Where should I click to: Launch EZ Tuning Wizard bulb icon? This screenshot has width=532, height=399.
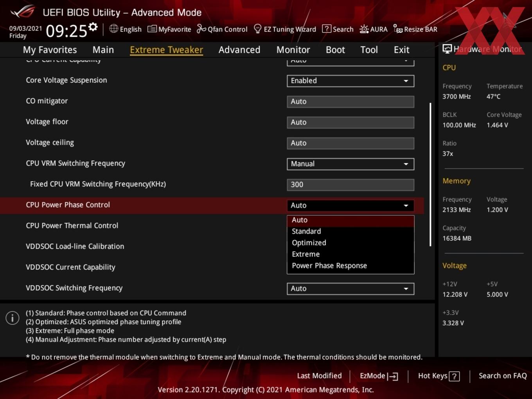click(257, 29)
